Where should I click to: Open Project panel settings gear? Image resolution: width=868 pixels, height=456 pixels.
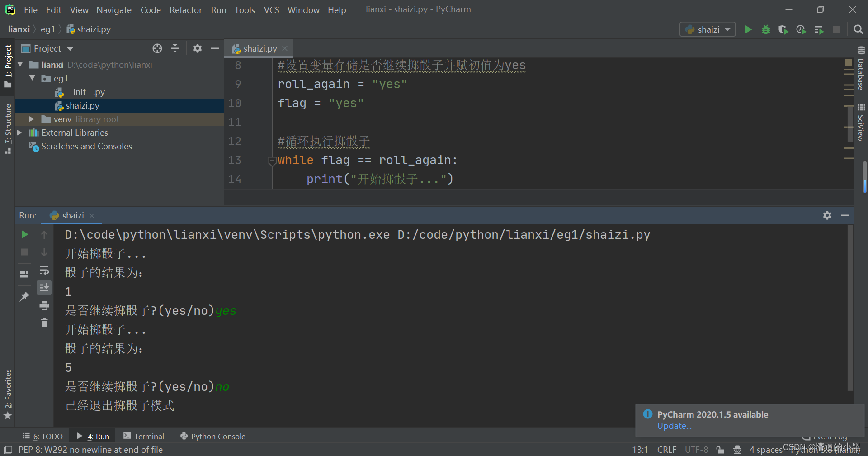tap(198, 48)
